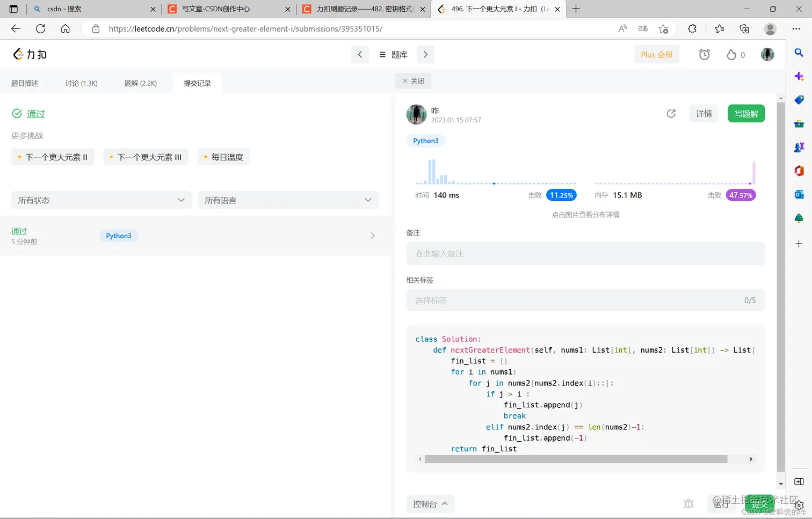Image resolution: width=812 pixels, height=519 pixels.
Task: Click the code horizontal scrollbar
Action: coord(576,459)
